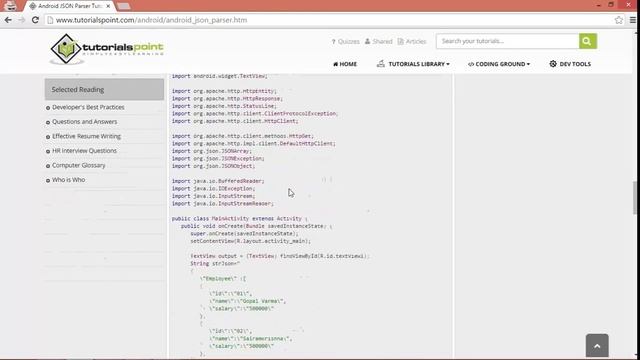Open the Shared link
The width and height of the screenshot is (640, 360).
378,42
